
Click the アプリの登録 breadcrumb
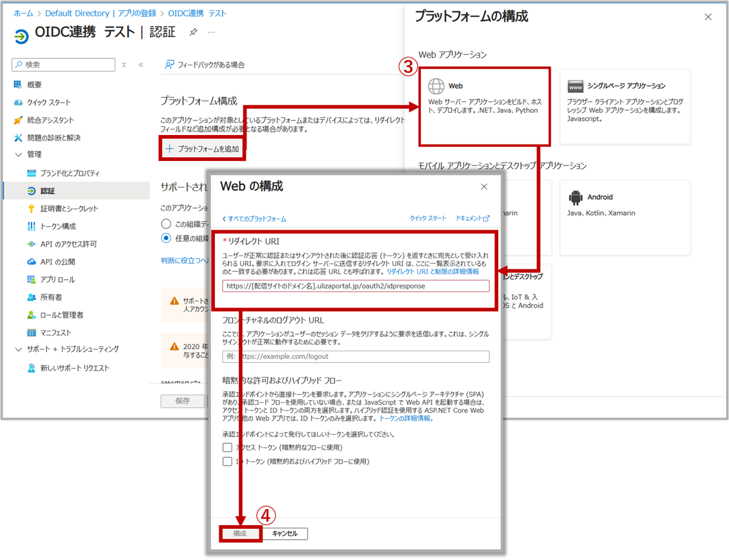click(137, 13)
